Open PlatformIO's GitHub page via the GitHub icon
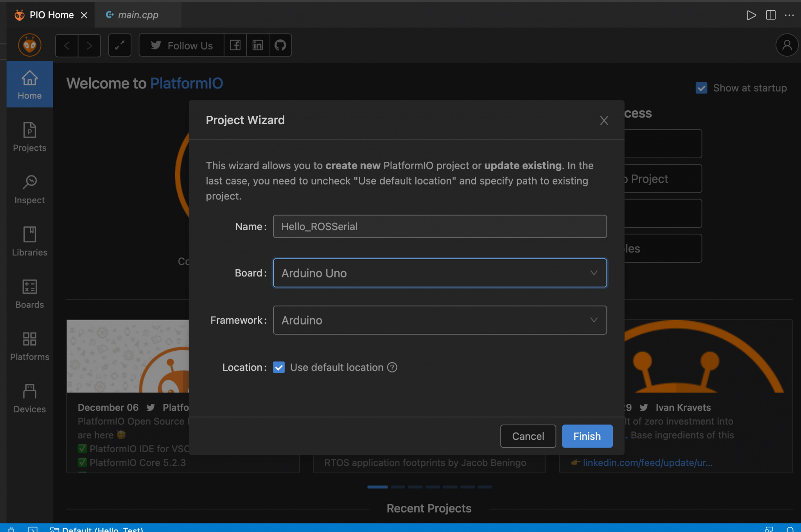This screenshot has height=532, width=801. pyautogui.click(x=280, y=45)
